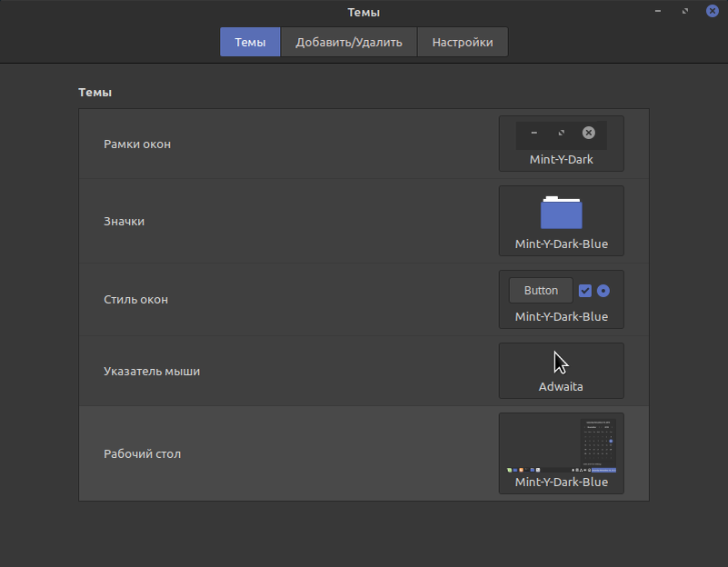This screenshot has height=567, width=728.
Task: Click the Рабочий стол row label
Action: click(142, 453)
